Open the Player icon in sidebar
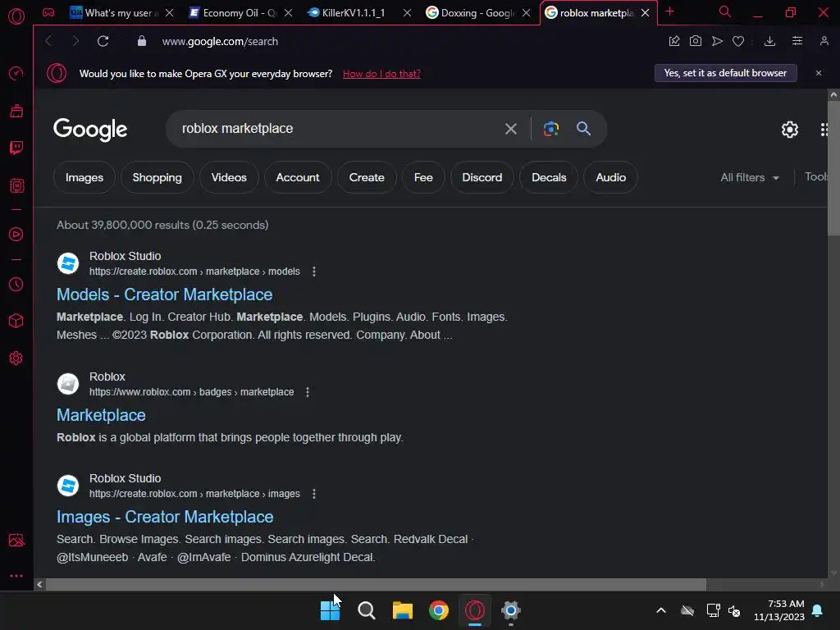Image resolution: width=840 pixels, height=630 pixels. [16, 234]
